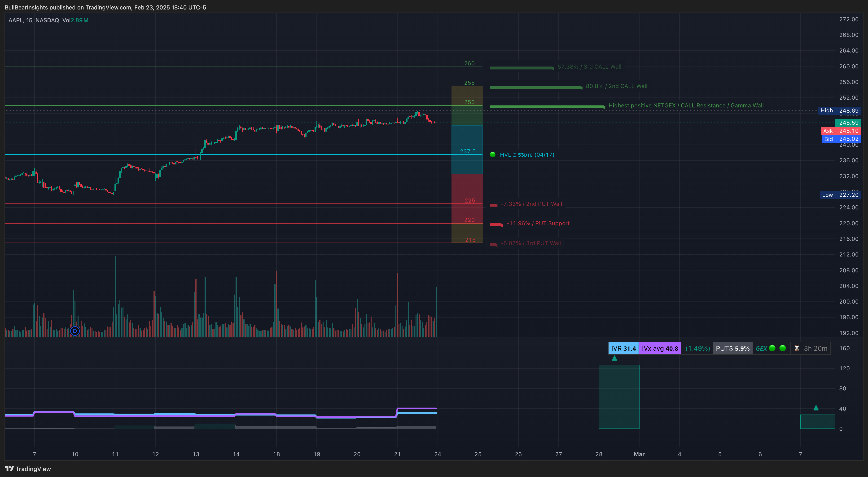Click the '24' date axis label
This screenshot has height=477, width=868.
pos(437,454)
